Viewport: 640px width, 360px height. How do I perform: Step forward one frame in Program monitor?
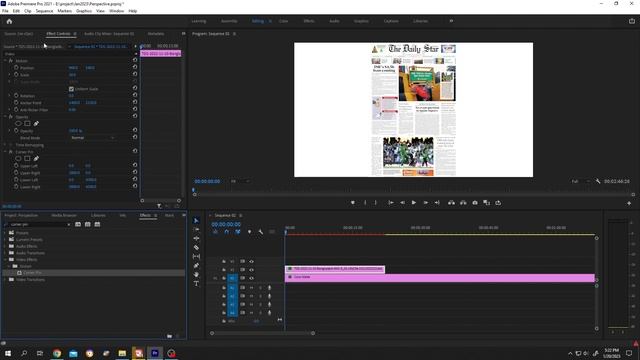tap(425, 202)
